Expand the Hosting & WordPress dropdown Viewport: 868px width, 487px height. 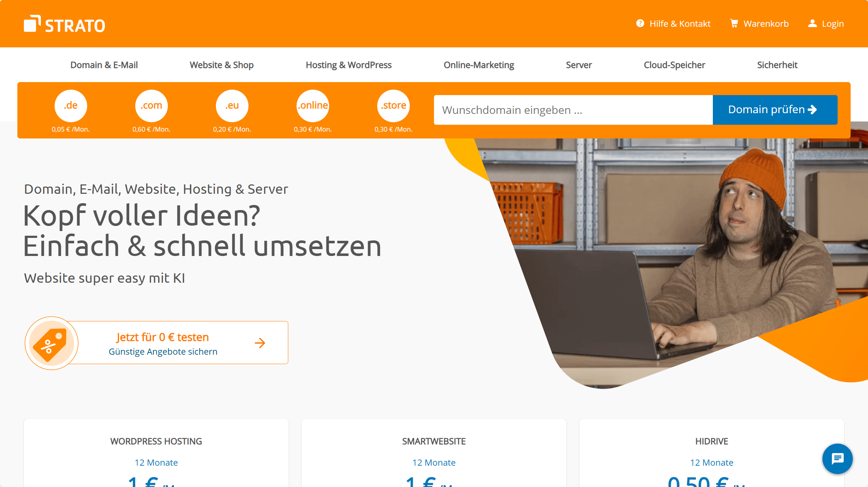point(348,64)
